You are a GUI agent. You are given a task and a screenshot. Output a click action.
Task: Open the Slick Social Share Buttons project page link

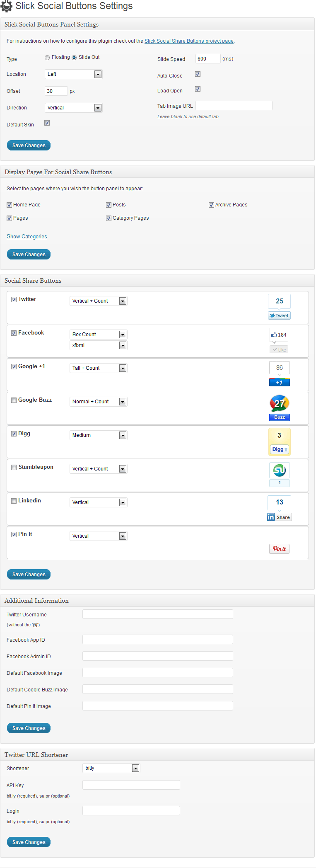click(189, 41)
